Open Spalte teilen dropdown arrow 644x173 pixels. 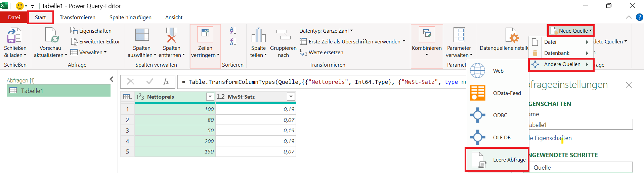coord(265,55)
